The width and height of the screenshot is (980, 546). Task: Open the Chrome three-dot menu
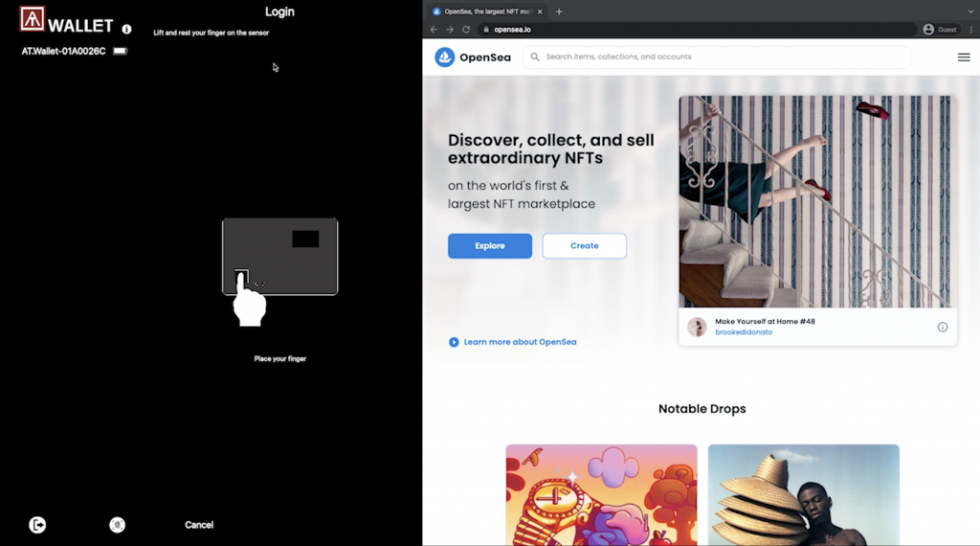[969, 30]
